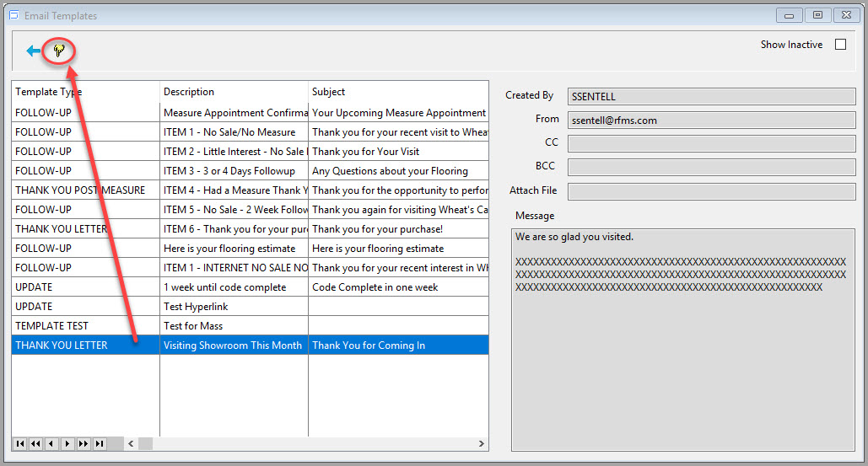Move to next record arrow
Screen dimensions: 868x466
[x=67, y=443]
